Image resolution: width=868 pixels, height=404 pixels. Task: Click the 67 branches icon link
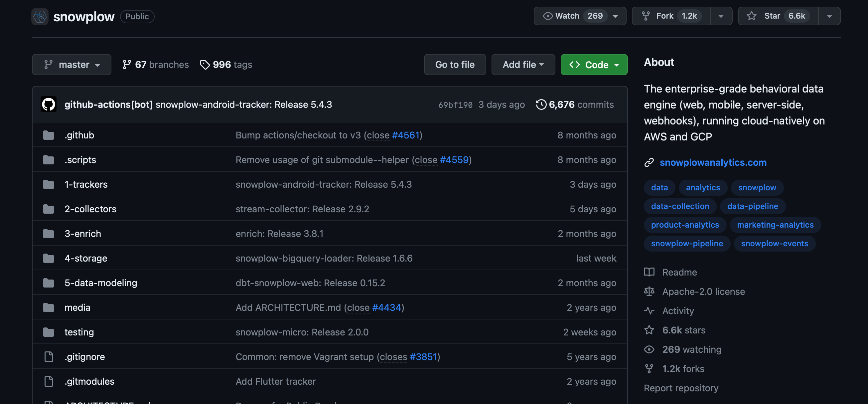(127, 65)
